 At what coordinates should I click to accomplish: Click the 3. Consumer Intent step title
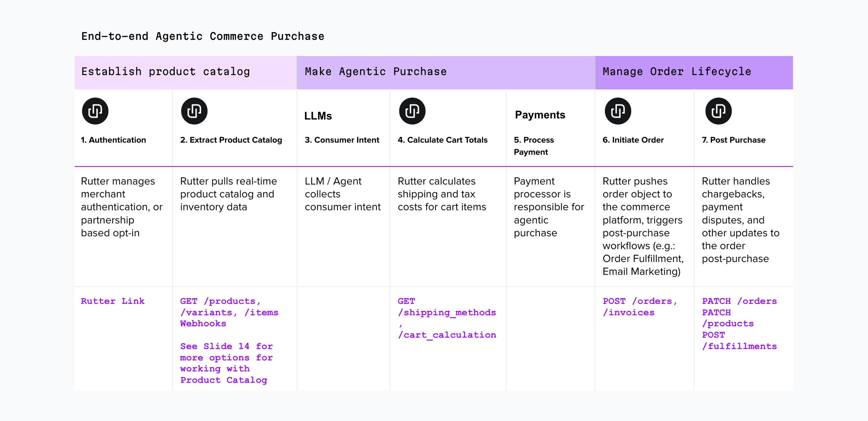click(342, 140)
